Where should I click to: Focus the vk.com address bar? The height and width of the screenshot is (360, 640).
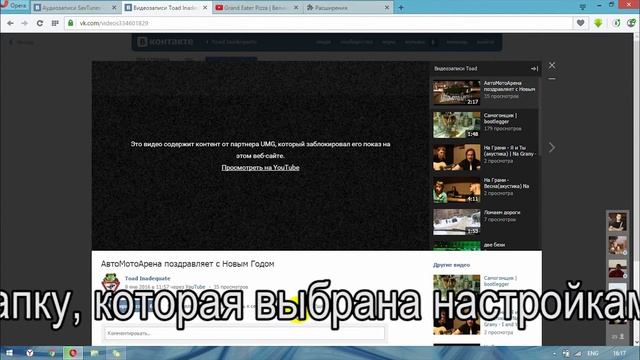(x=318, y=23)
